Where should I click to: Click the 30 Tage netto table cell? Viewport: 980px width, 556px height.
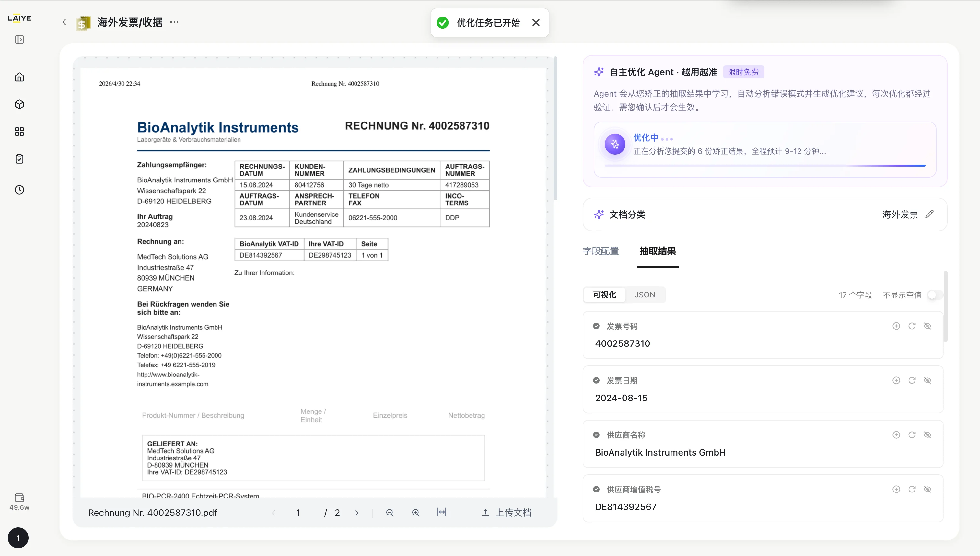click(391, 185)
